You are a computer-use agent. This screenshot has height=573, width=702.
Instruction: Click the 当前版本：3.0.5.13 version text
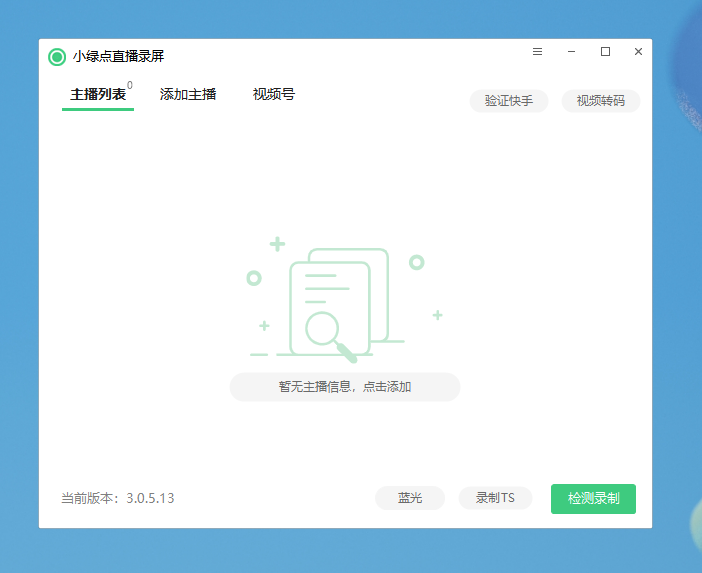(x=118, y=498)
